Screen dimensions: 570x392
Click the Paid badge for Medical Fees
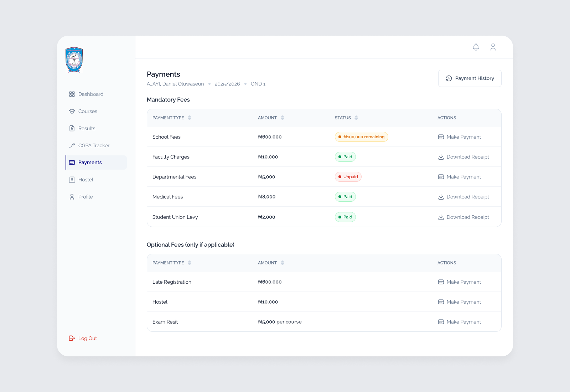(345, 197)
